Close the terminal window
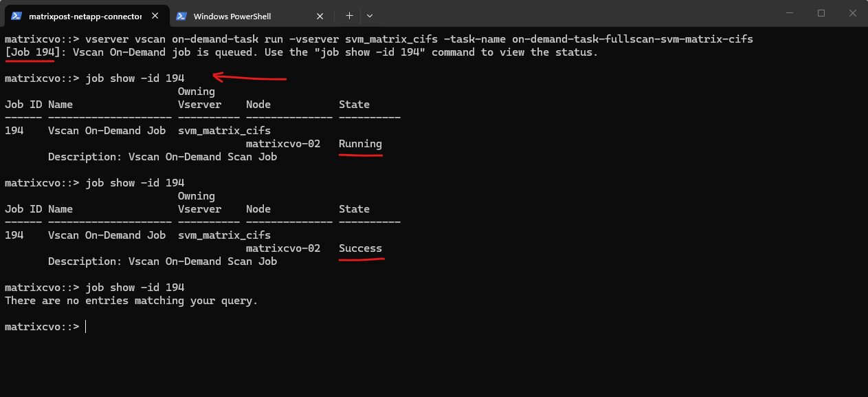The width and height of the screenshot is (868, 397). click(852, 13)
